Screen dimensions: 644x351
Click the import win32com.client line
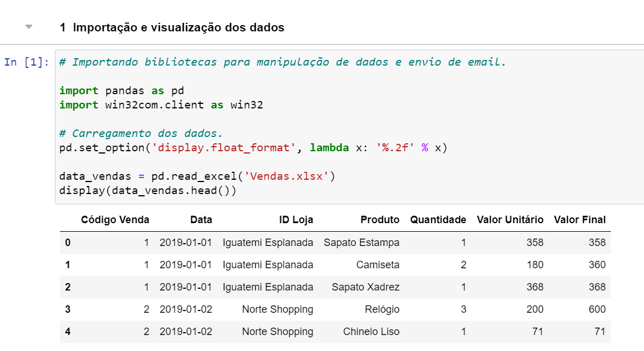point(161,105)
